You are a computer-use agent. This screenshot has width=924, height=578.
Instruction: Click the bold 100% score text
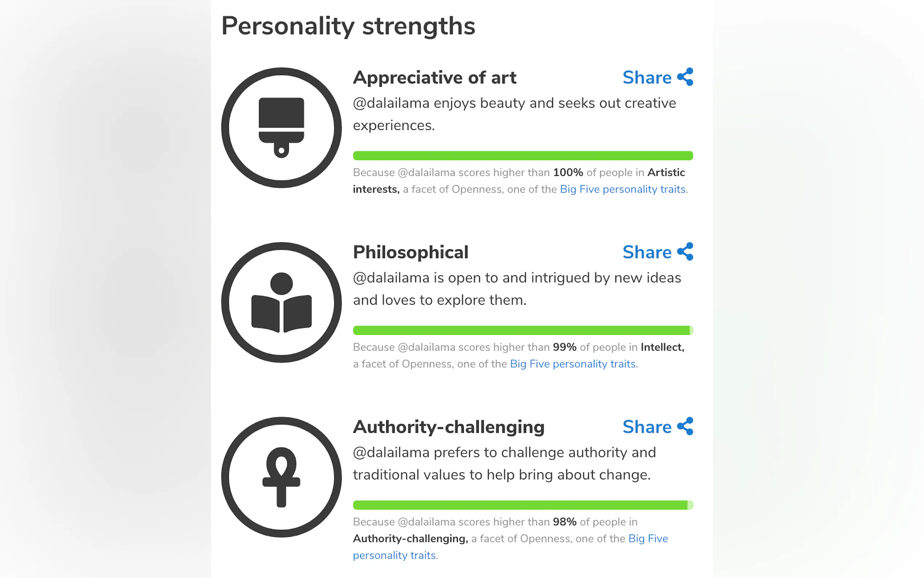(567, 173)
